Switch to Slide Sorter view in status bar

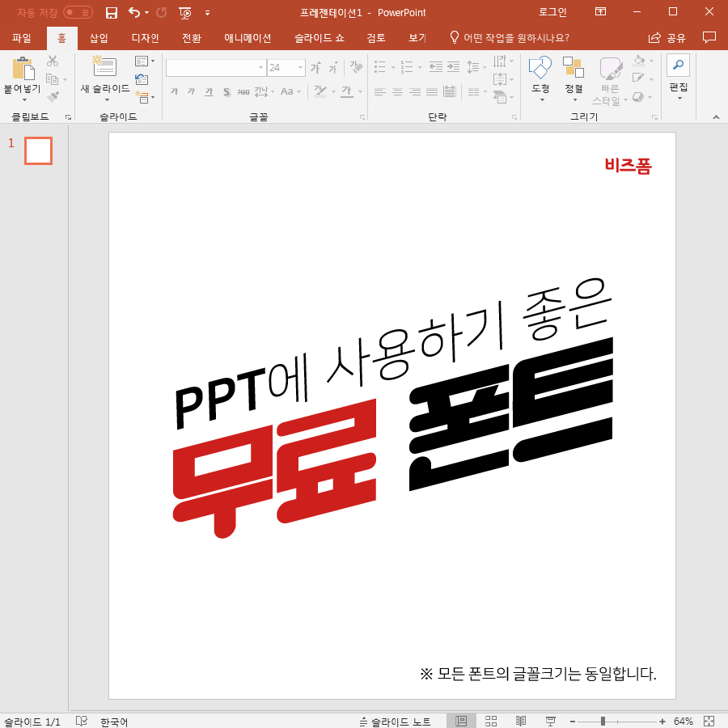[490, 720]
